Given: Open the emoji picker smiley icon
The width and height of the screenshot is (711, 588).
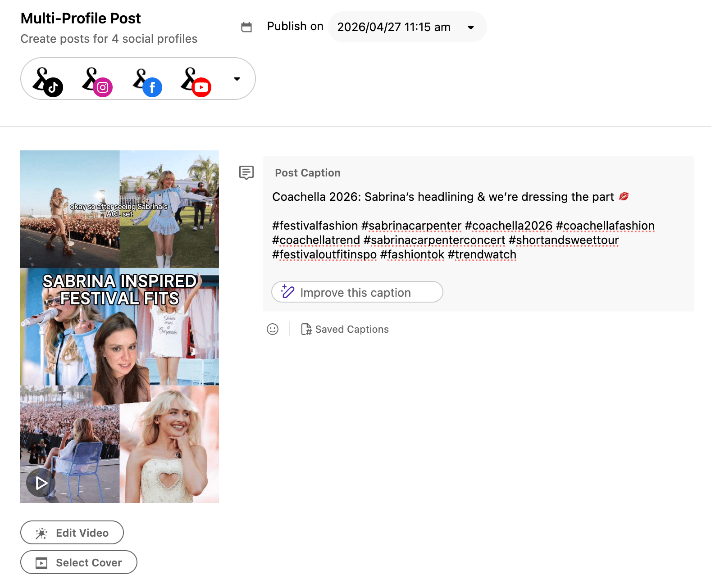Looking at the screenshot, I should pyautogui.click(x=273, y=329).
